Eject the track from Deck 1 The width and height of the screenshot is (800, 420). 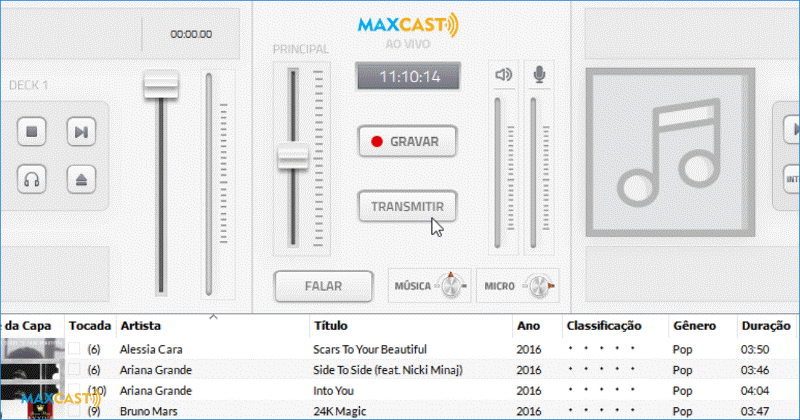tap(81, 179)
